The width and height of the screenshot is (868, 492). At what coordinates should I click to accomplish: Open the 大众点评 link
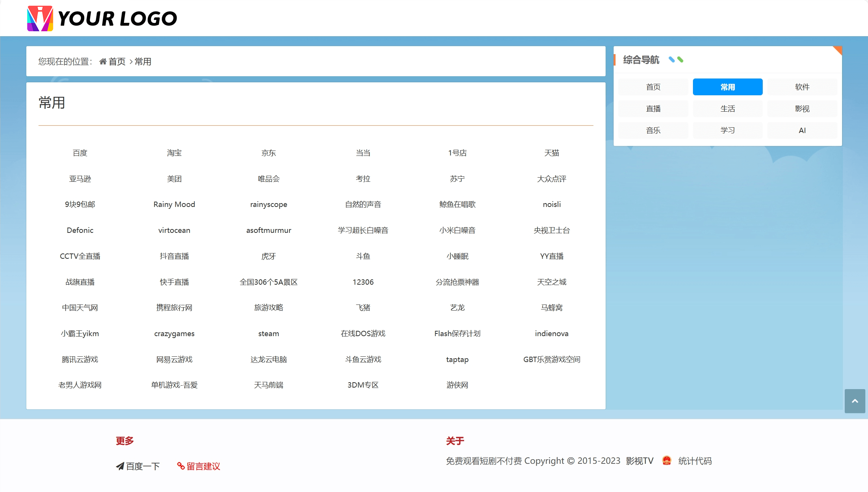pyautogui.click(x=551, y=179)
